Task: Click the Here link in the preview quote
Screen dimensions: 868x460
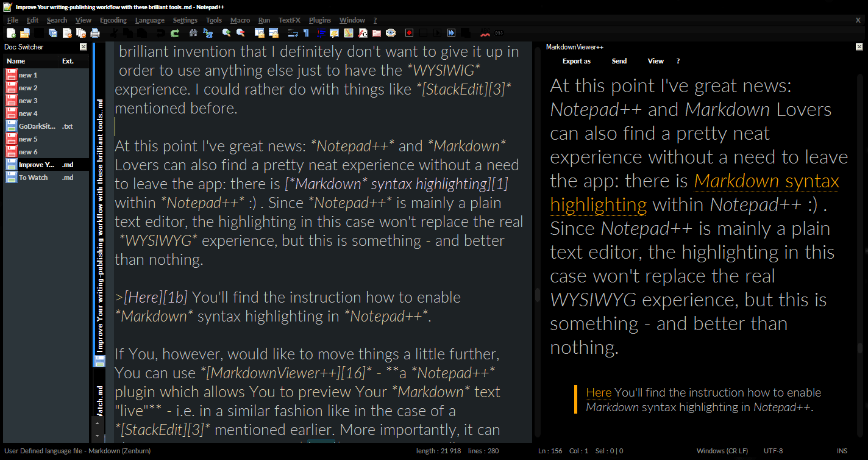Action: coord(599,392)
